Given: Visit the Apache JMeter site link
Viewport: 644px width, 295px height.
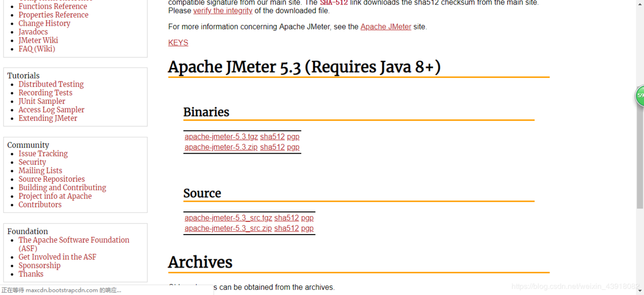Looking at the screenshot, I should tap(385, 27).
